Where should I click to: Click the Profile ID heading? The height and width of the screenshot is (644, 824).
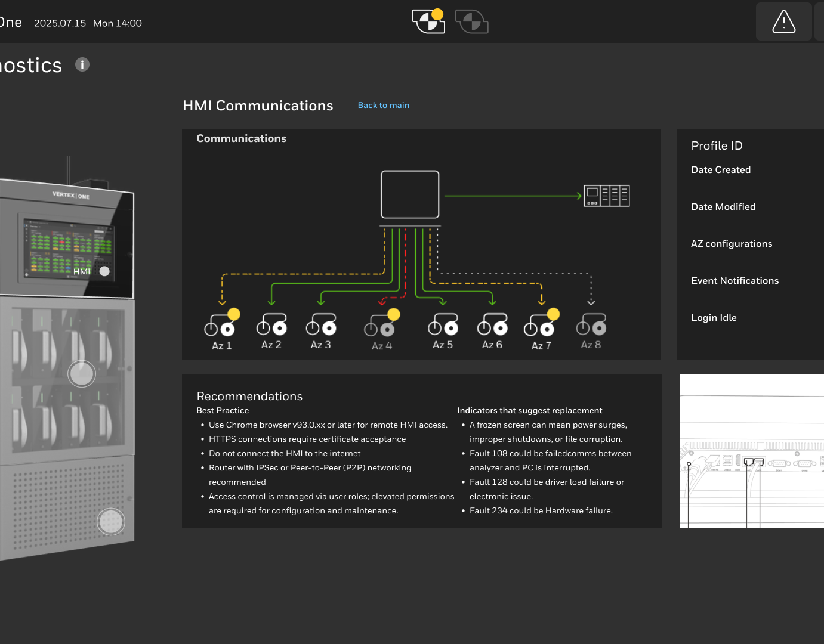point(717,145)
